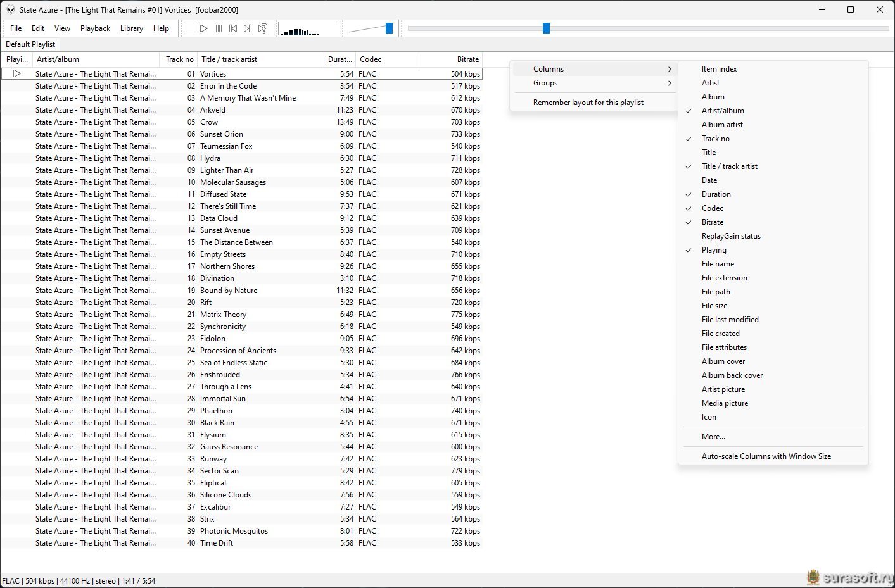Skip to next track button
This screenshot has height=588, width=895.
point(248,28)
